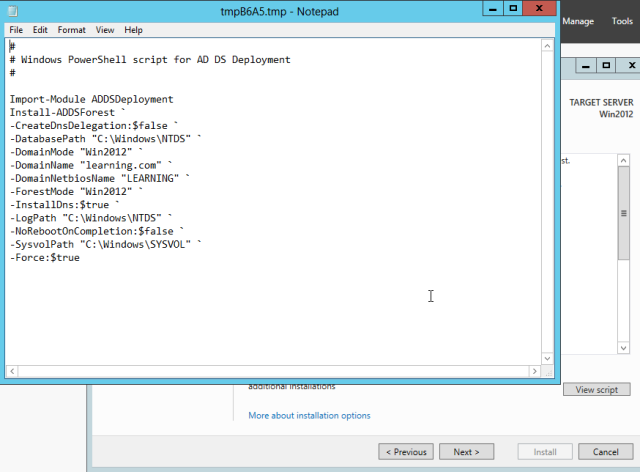The image size is (640, 472).
Task: Click the -LogPath line in script
Action: (91, 218)
